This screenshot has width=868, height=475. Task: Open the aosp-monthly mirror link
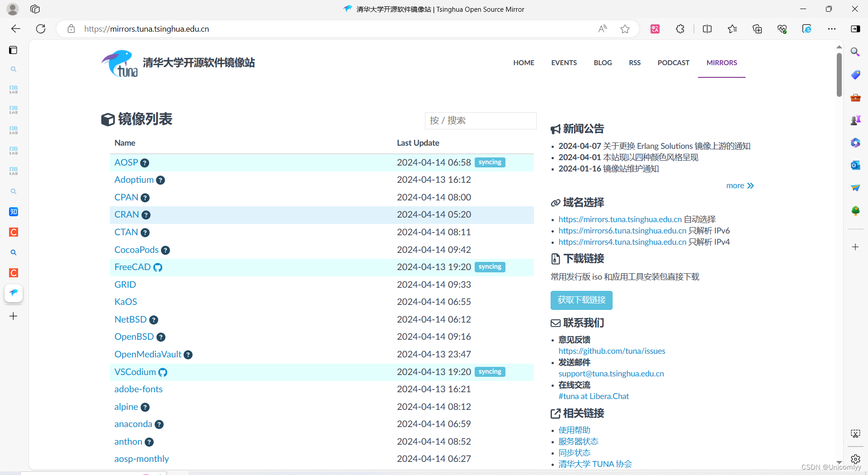click(142, 459)
